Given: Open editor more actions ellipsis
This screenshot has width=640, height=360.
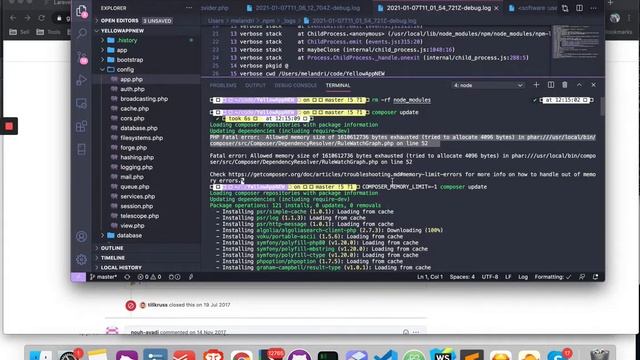Looking at the screenshot, I should click(593, 8).
